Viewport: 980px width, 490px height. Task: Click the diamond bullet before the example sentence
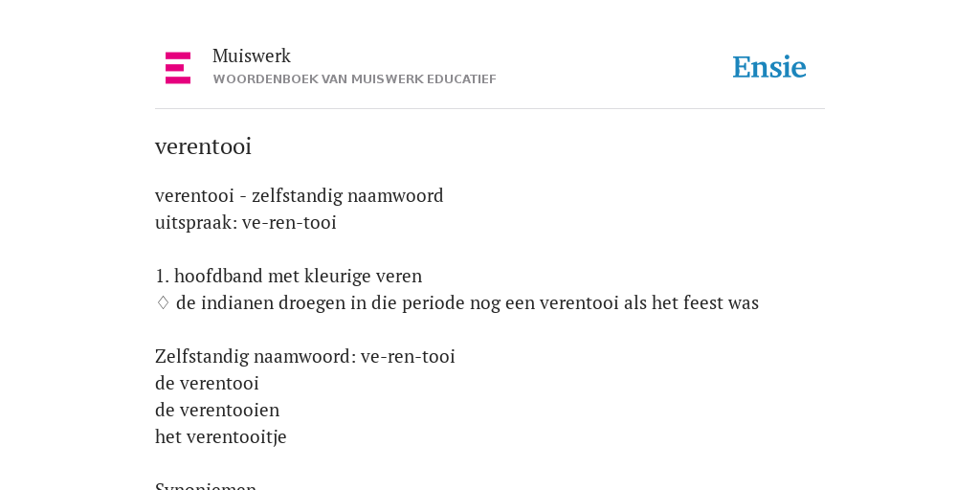[163, 303]
